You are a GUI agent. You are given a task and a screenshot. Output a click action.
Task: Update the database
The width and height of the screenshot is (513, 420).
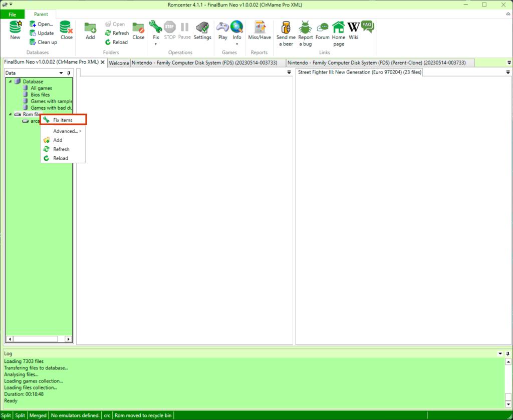(42, 33)
